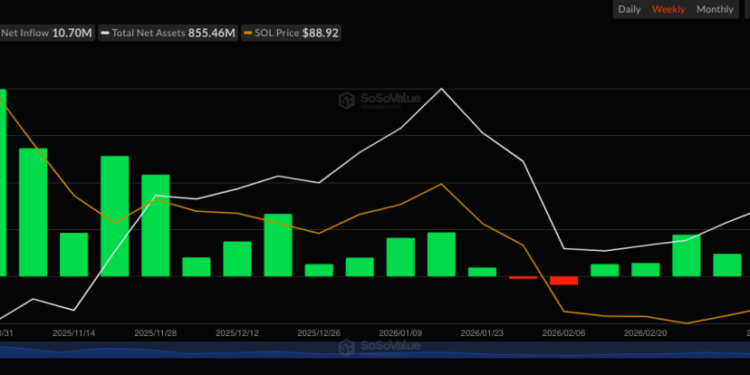The width and height of the screenshot is (750, 375).
Task: Toggle the SOL Price legend series
Action: coord(291,33)
